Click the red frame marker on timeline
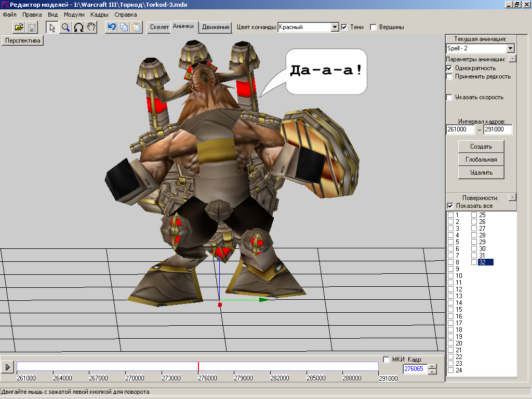Image resolution: width=532 pixels, height=399 pixels. tap(198, 366)
